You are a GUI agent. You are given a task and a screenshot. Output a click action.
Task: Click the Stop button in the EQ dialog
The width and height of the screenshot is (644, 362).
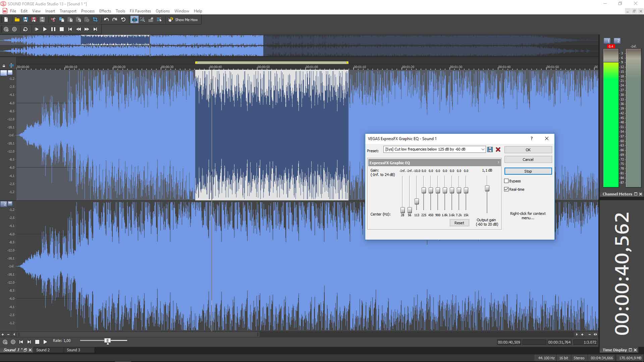pos(528,171)
